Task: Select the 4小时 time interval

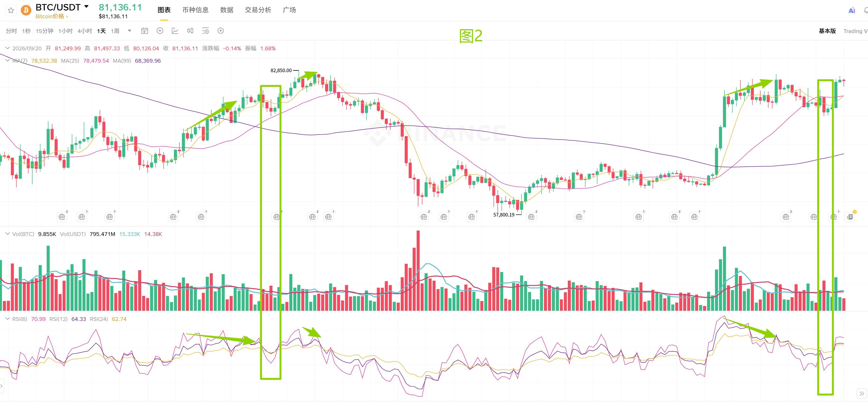Action: click(x=84, y=31)
